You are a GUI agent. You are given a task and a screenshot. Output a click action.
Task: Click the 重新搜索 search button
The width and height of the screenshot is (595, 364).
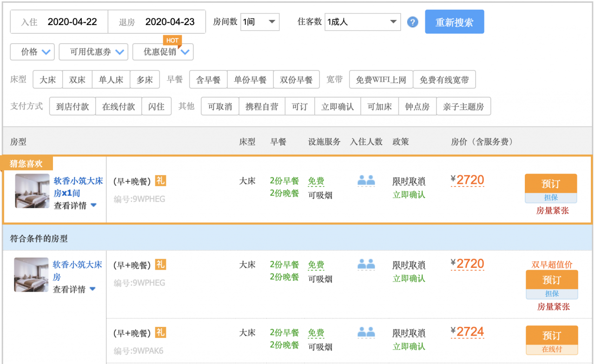[x=454, y=22]
